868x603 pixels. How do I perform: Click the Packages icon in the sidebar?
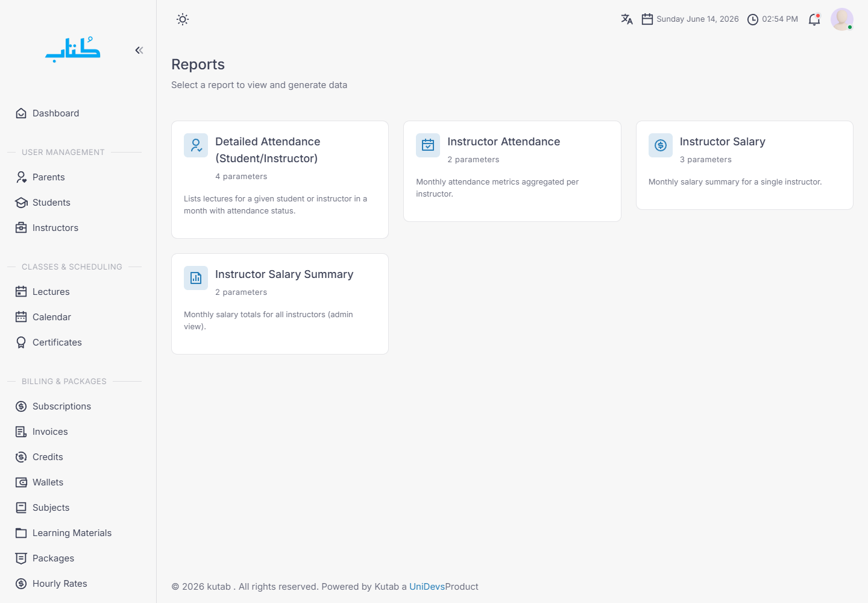(21, 558)
